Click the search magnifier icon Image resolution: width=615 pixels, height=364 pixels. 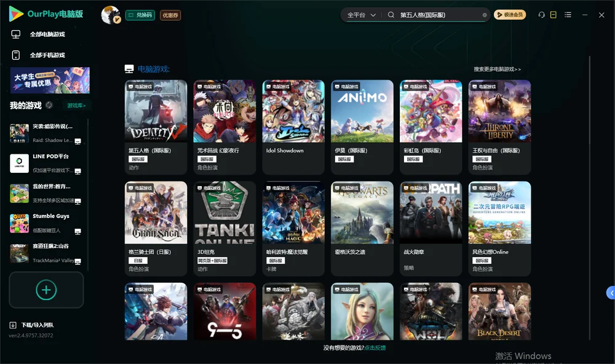pos(391,15)
